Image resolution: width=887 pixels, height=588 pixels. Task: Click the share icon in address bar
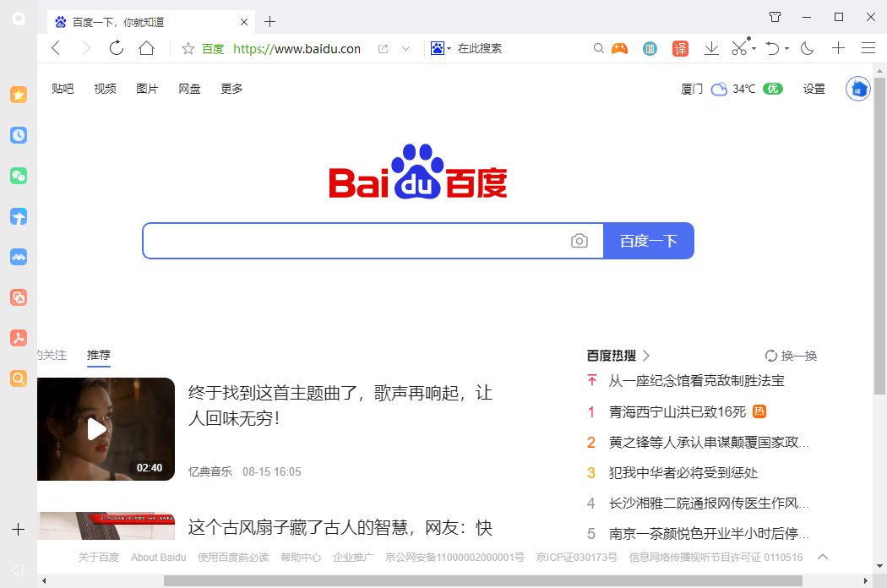tap(383, 49)
